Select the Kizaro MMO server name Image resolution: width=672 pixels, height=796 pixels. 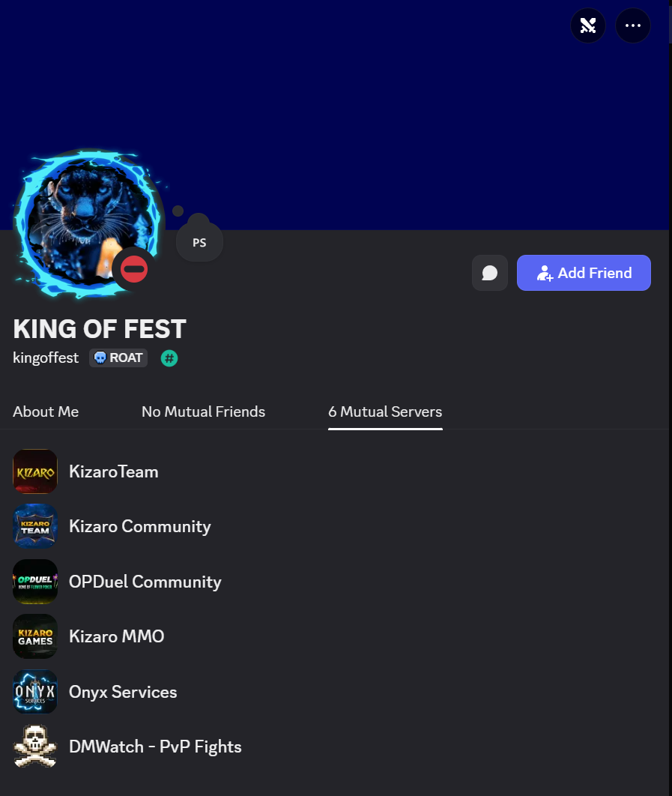[x=116, y=636]
